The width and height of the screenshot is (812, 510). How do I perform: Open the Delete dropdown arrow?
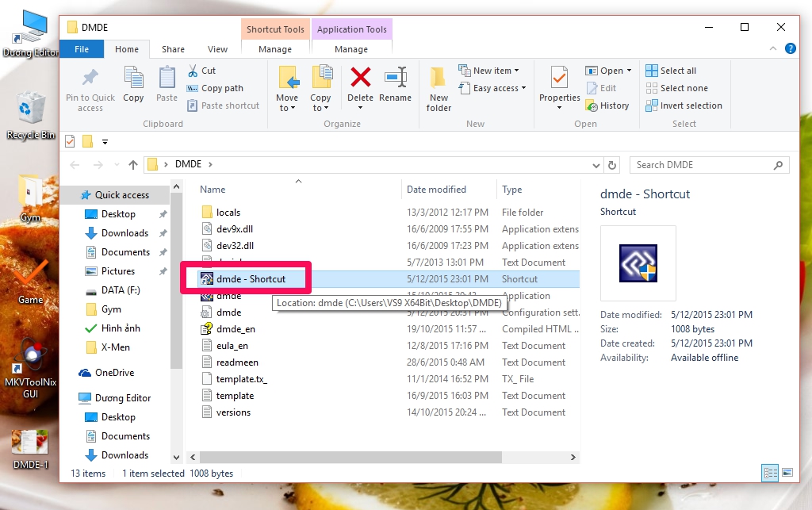(x=361, y=108)
